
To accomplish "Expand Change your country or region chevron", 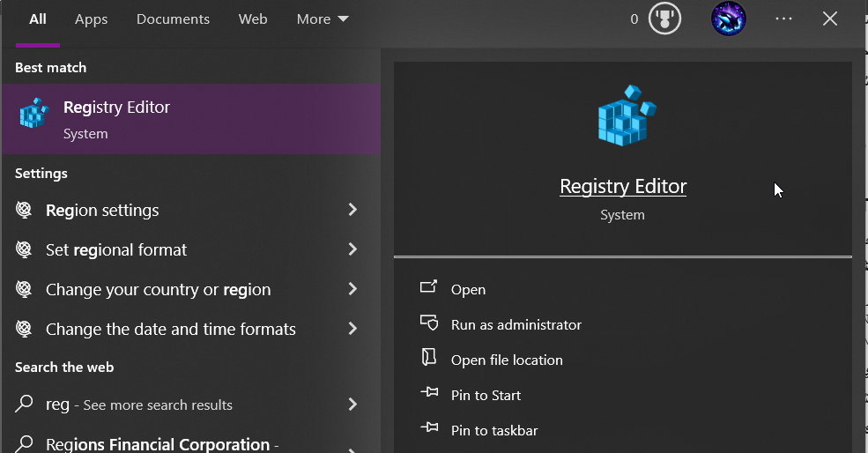I will (352, 288).
